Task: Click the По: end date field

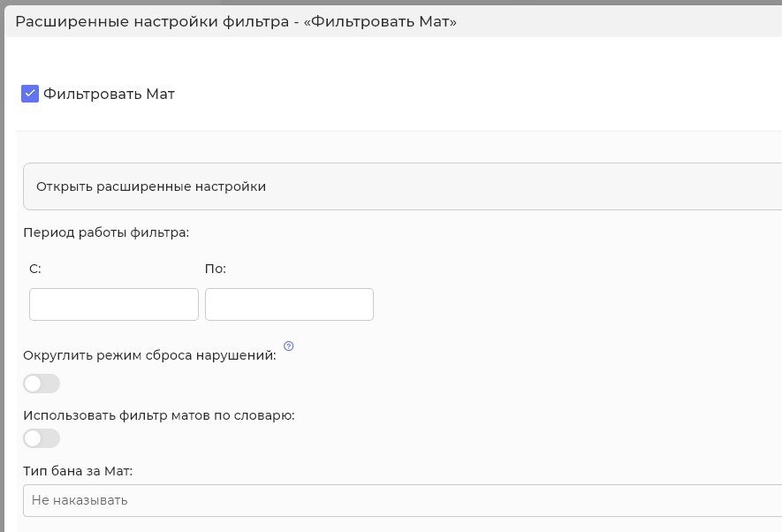Action: (289, 304)
